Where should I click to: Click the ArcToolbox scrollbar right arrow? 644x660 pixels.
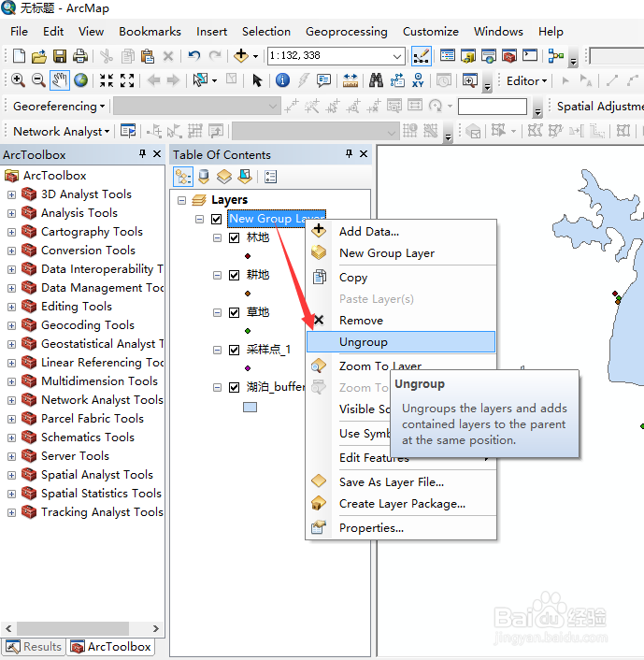156,628
